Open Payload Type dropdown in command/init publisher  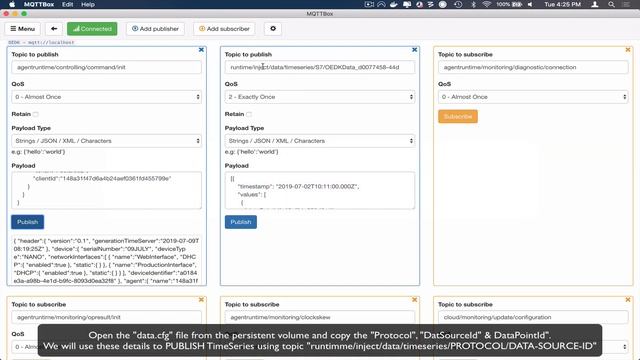coord(106,141)
